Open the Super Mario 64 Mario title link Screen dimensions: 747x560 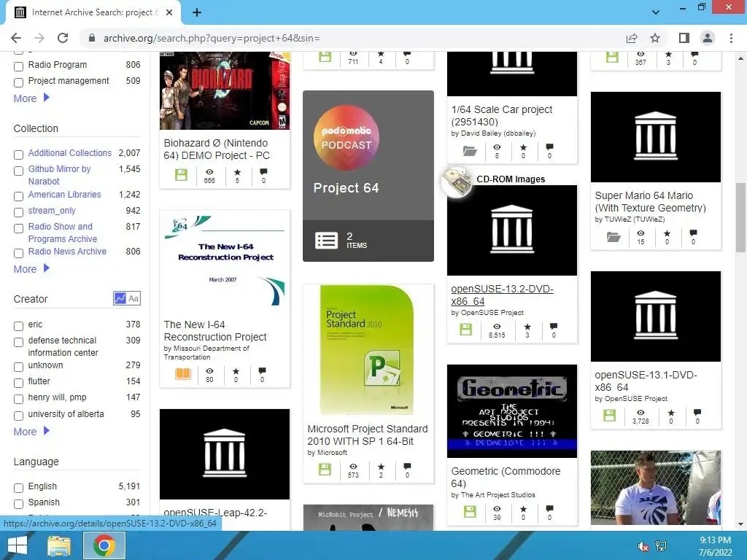pos(650,201)
